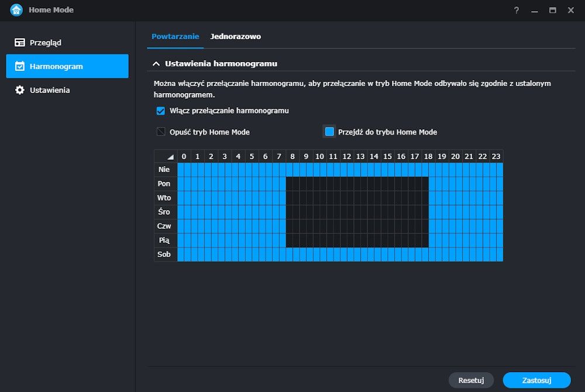
Task: Click the select-all triangle in grid corner
Action: (x=170, y=157)
